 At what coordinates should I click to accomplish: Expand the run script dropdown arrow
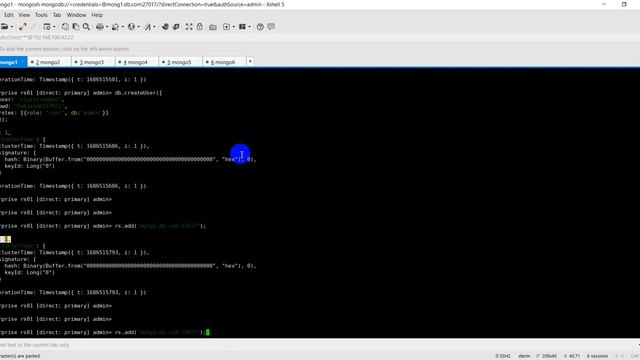coord(233,27)
